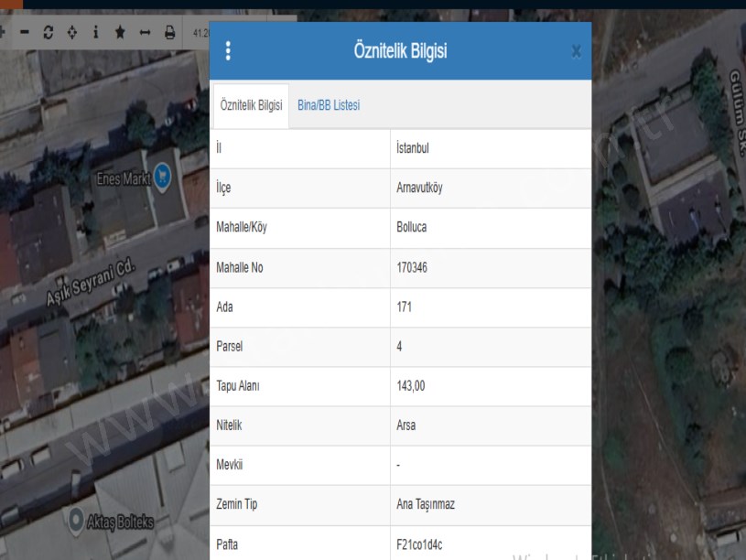This screenshot has height=560, width=746.
Task: Click the Tapu Alanı value 143,00
Action: [x=411, y=386]
